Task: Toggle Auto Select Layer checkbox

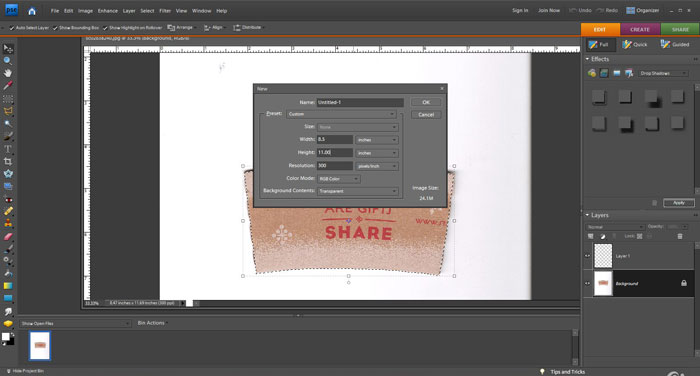Action: pyautogui.click(x=12, y=28)
